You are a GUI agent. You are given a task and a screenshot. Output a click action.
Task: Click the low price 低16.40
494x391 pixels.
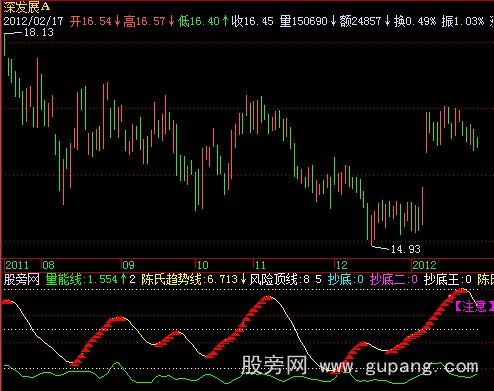(x=199, y=21)
